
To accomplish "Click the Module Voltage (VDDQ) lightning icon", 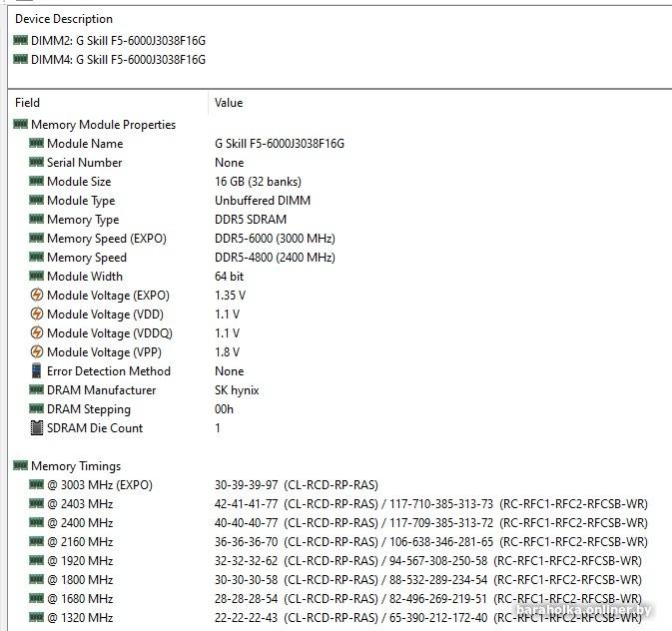I will coord(37,332).
